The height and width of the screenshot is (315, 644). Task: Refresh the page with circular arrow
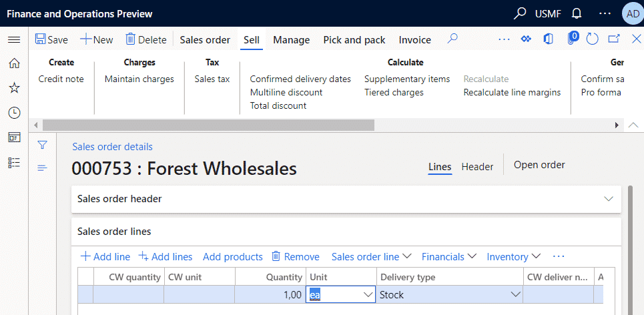coord(592,39)
